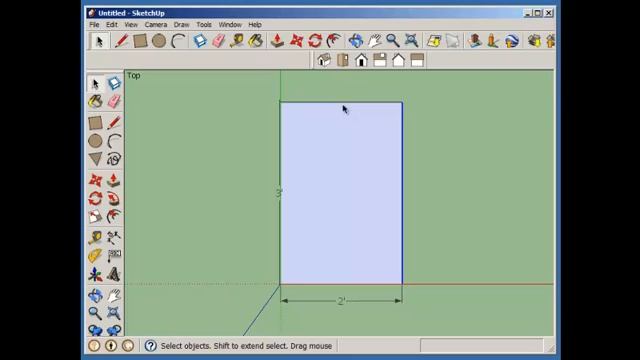Image resolution: width=640 pixels, height=360 pixels.
Task: Pick the yellow Protractor tool
Action: tap(96, 256)
